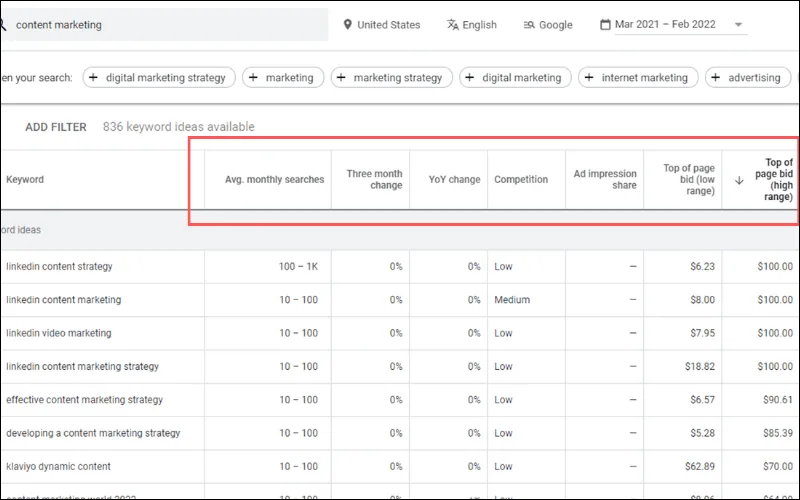Click the '100 – 1K' searches value
Image resolution: width=800 pixels, height=500 pixels.
[x=298, y=266]
